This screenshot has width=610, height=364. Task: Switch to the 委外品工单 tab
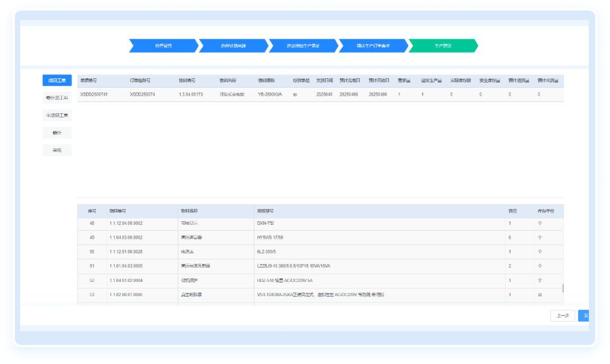57,98
